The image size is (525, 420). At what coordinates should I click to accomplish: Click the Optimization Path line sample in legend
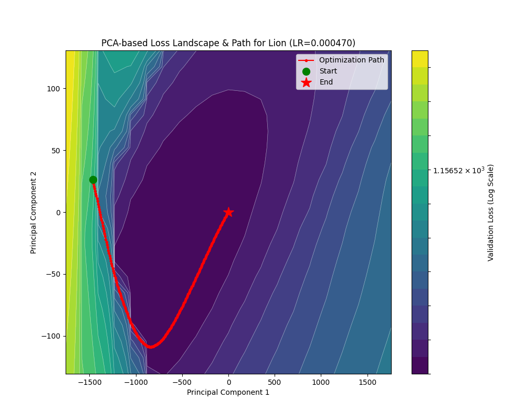[306, 60]
